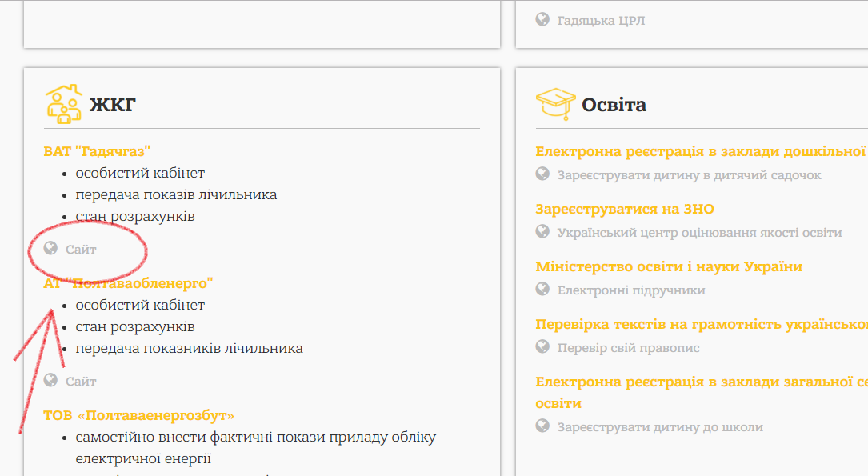The height and width of the screenshot is (476, 868).
Task: Click globe icon beside Електронні підручники
Action: [542, 289]
